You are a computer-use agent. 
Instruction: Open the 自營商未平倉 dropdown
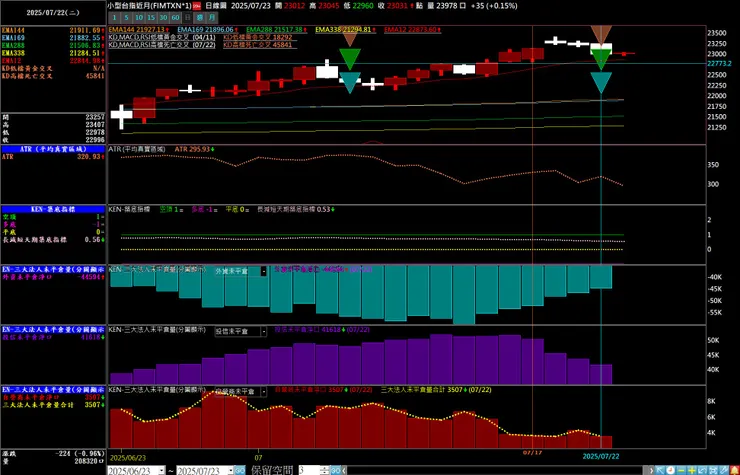pyautogui.click(x=263, y=391)
